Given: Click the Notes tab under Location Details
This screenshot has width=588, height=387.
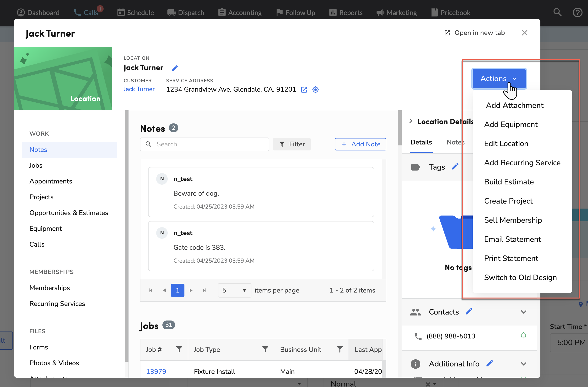Looking at the screenshot, I should 456,142.
